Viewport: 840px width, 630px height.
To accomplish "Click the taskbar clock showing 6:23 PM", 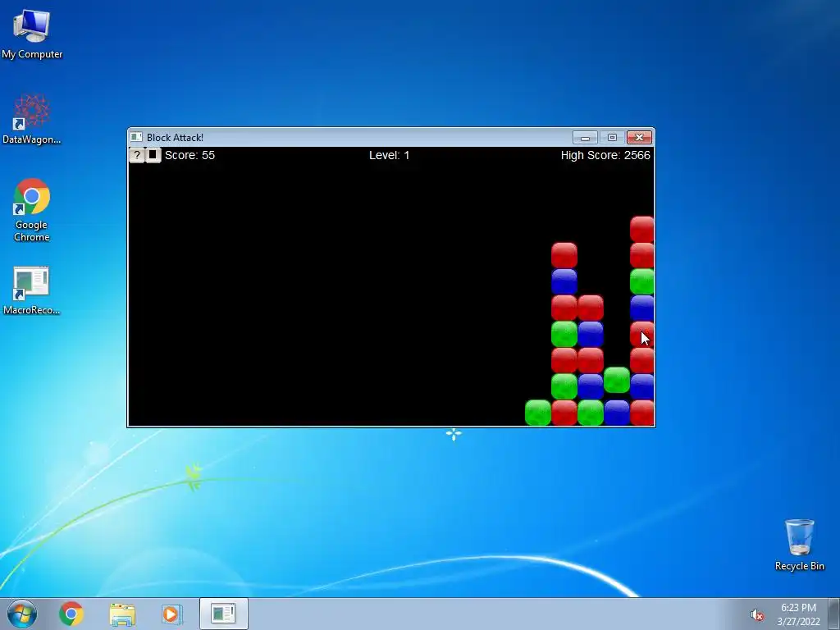I will point(798,614).
